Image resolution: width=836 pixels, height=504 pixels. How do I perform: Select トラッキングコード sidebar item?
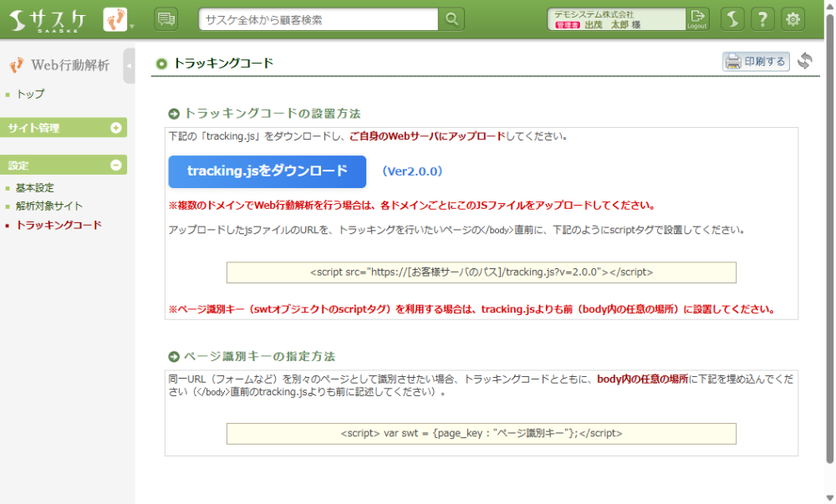click(59, 225)
